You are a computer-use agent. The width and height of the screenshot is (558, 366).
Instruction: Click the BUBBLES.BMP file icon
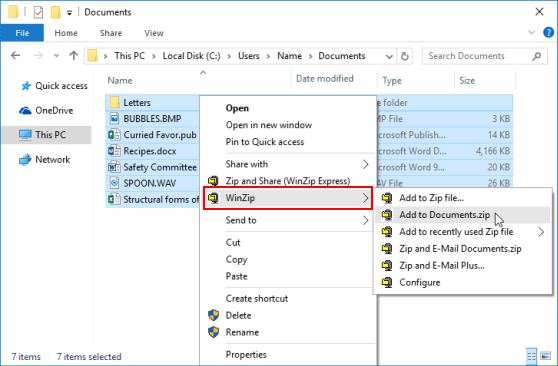pos(114,119)
